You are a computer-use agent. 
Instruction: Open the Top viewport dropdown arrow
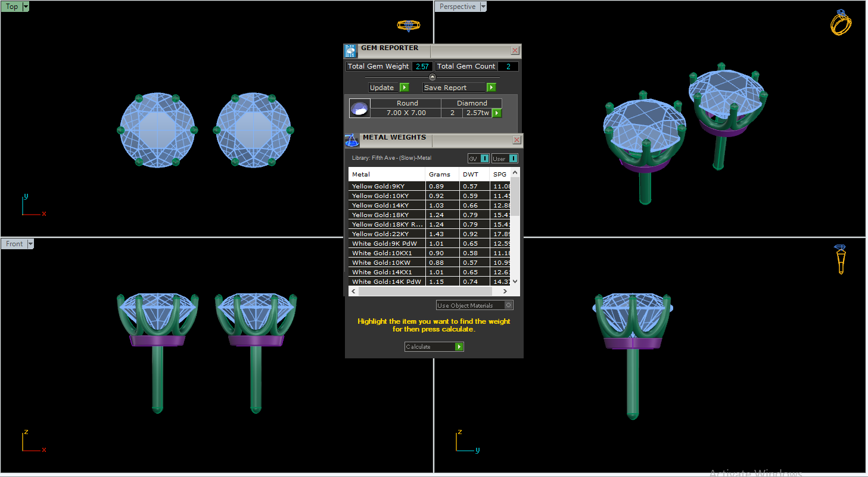pyautogui.click(x=26, y=7)
